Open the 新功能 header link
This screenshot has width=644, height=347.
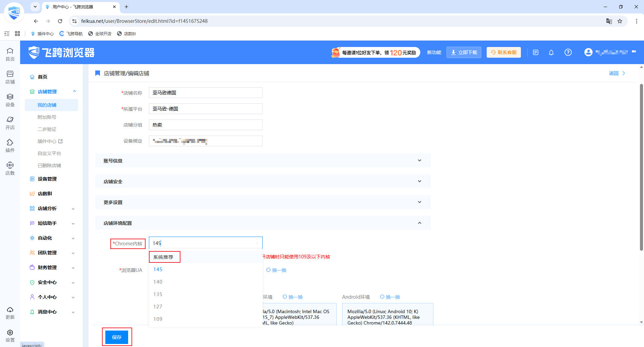[x=434, y=52]
